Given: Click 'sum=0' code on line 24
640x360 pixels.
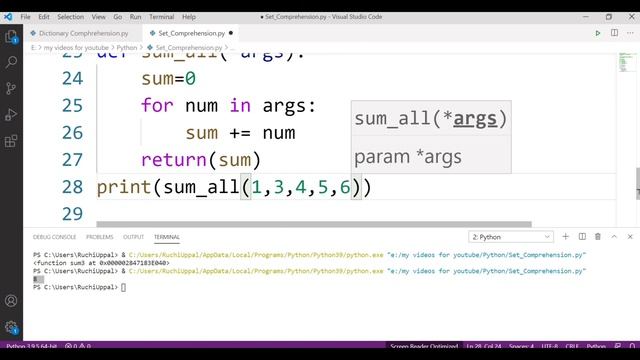Looking at the screenshot, I should [168, 78].
